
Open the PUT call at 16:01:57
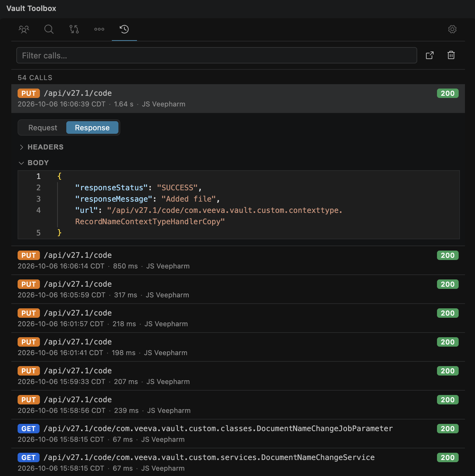tap(238, 318)
